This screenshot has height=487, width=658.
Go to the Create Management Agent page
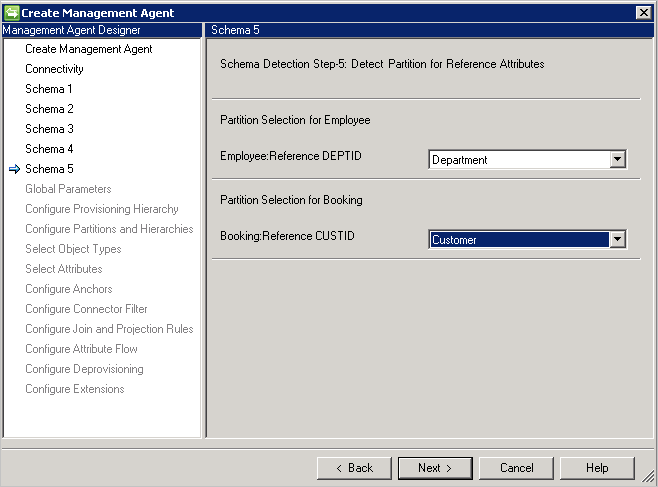point(89,49)
